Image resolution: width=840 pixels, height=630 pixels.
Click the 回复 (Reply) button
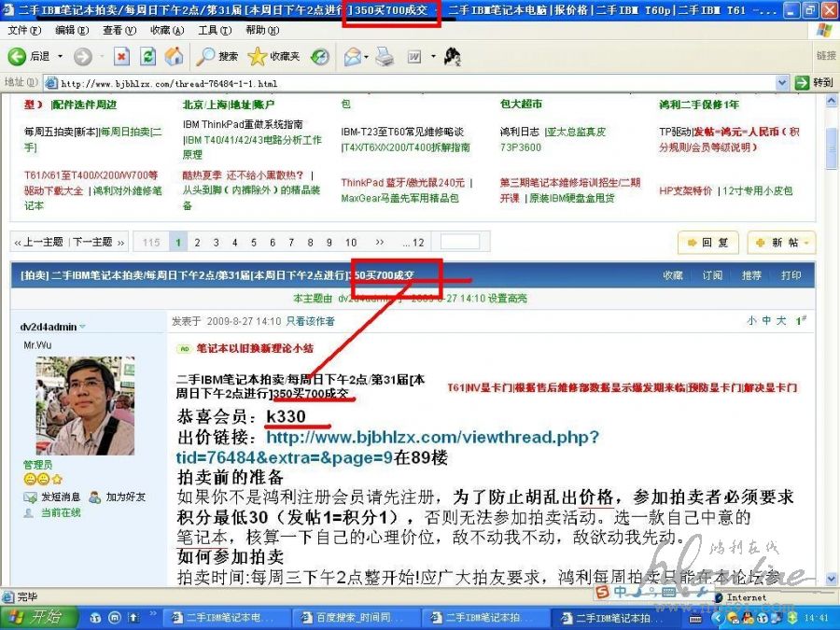click(x=708, y=243)
